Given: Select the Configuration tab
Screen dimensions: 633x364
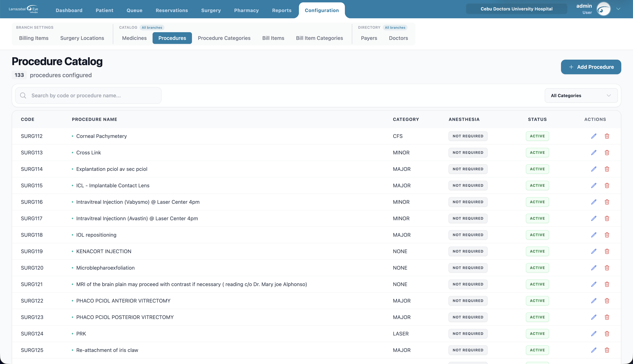Looking at the screenshot, I should 322,10.
